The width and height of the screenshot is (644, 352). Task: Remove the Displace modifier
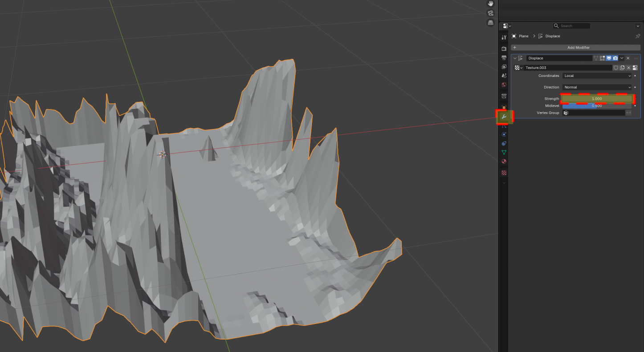tap(628, 58)
